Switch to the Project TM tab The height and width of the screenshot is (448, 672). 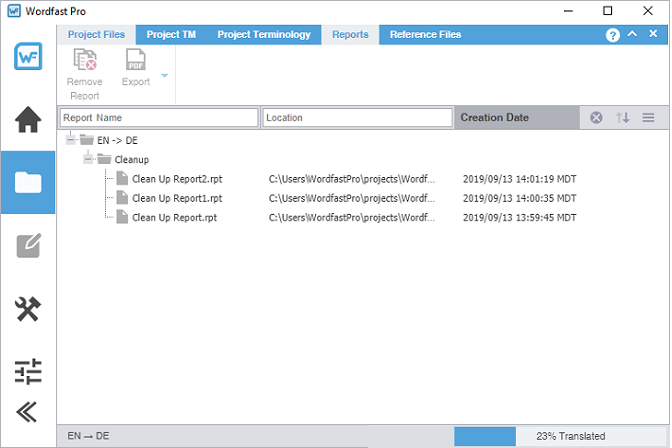(x=170, y=34)
